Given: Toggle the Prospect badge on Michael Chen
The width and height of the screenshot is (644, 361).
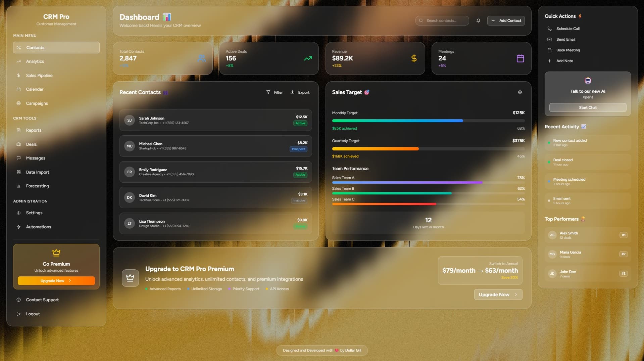Looking at the screenshot, I should click(x=298, y=149).
